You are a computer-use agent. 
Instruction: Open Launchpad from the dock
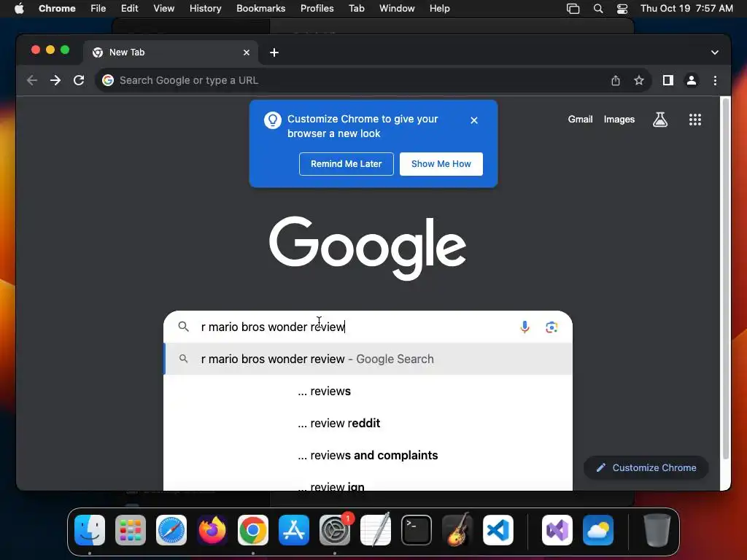pyautogui.click(x=131, y=530)
